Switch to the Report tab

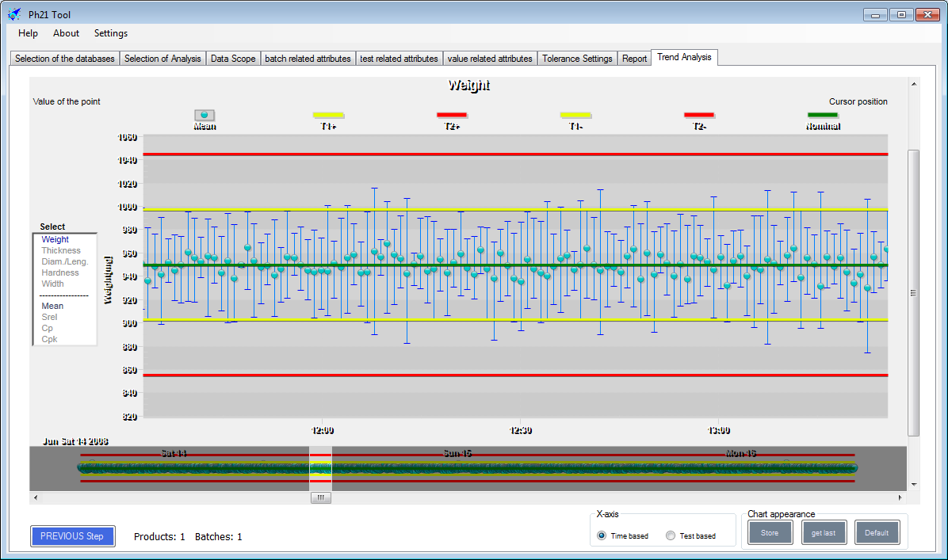(x=634, y=59)
